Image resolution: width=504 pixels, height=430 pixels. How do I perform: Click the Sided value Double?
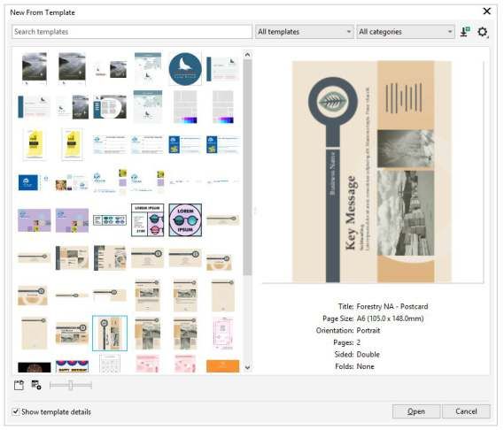coord(368,355)
